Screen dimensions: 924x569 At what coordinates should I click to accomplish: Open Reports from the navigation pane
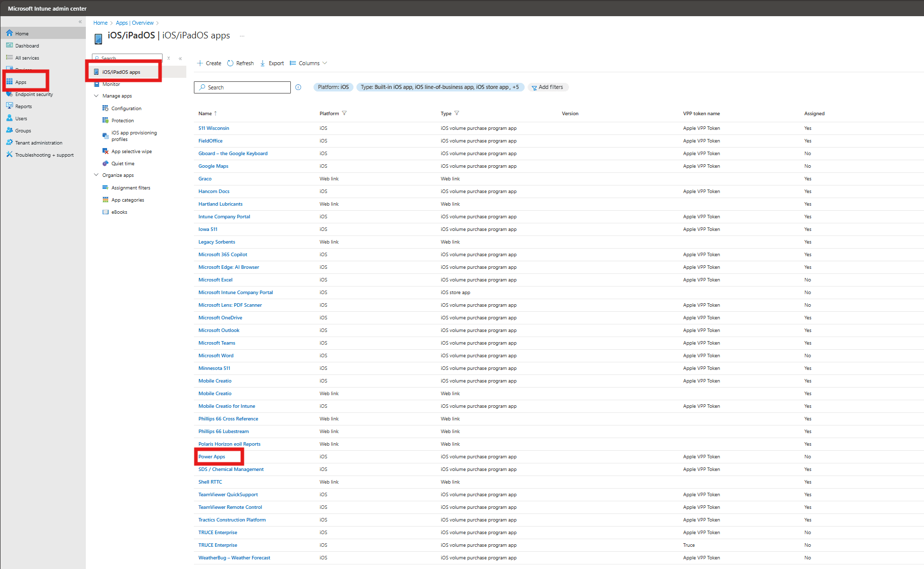tap(23, 106)
